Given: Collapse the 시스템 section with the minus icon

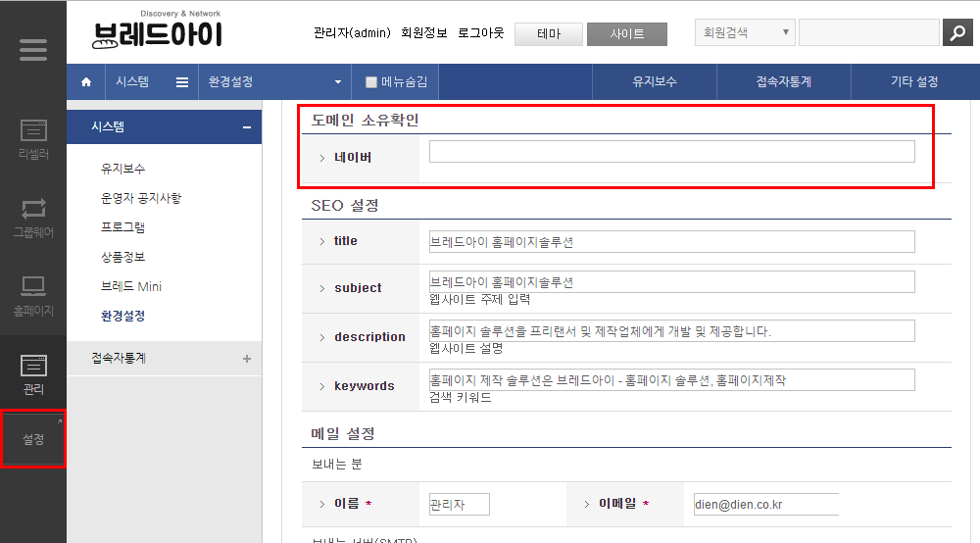Looking at the screenshot, I should (247, 127).
